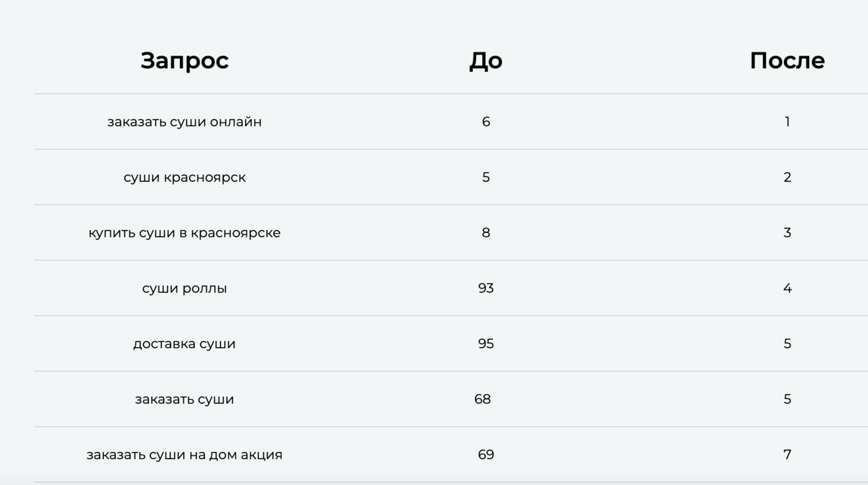Click the До value 8 in the table
The height and width of the screenshot is (485, 868).
pyautogui.click(x=486, y=232)
